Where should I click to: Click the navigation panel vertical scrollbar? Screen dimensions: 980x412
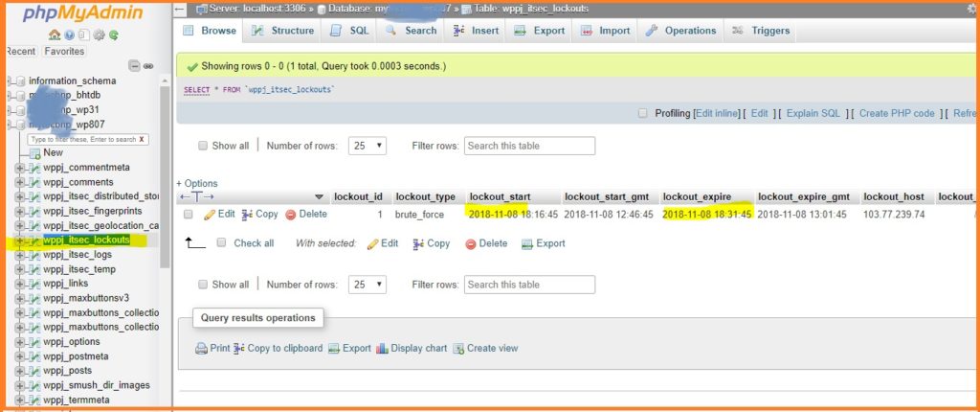[x=165, y=178]
